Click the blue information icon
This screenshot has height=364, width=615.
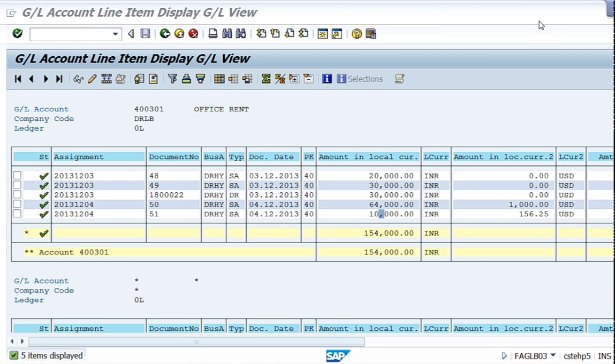pyautogui.click(x=327, y=79)
